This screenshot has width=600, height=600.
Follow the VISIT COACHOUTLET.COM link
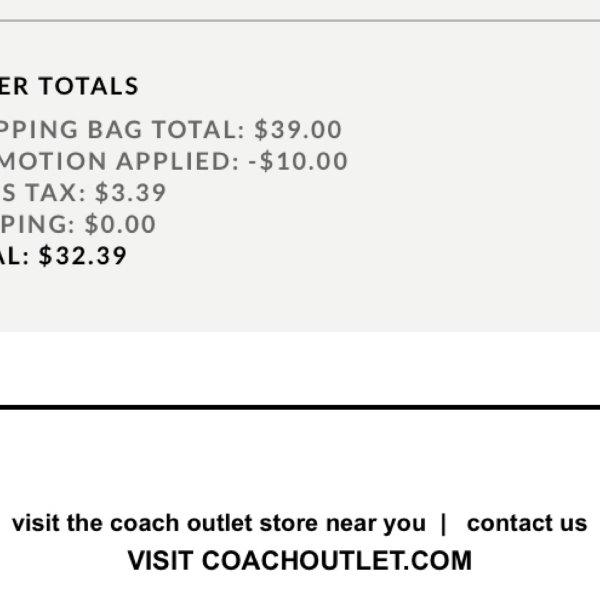tap(299, 561)
